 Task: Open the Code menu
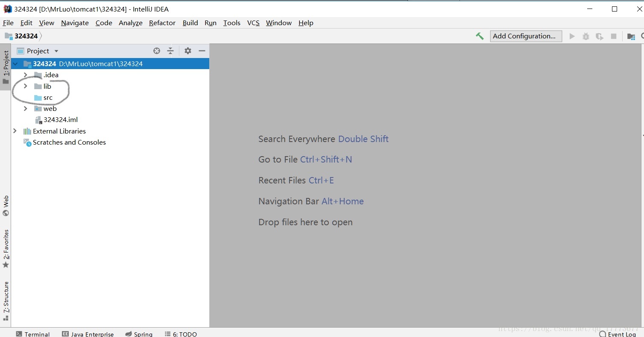point(104,23)
